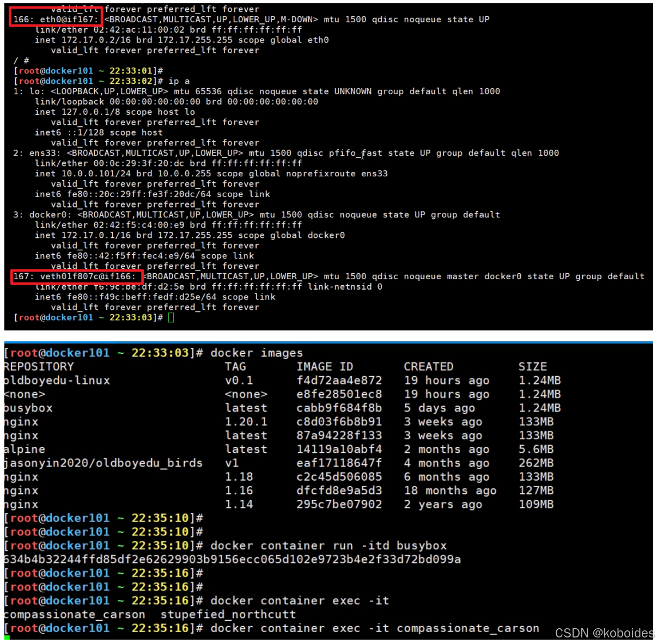The height and width of the screenshot is (644, 657).
Task: Click the "167: veth01f807c@if166:" interface label
Action: point(75,277)
